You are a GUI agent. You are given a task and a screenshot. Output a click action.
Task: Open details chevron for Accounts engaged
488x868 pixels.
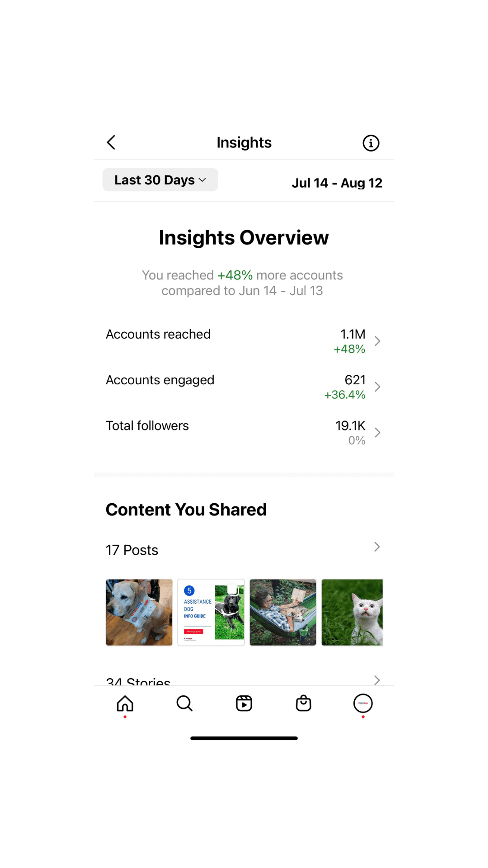pyautogui.click(x=378, y=387)
